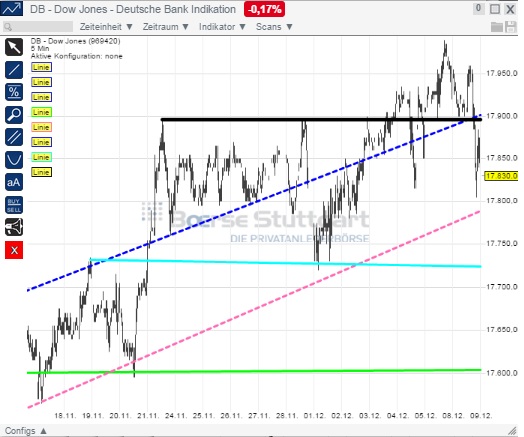Click the resize grip at bottom right corner
The height and width of the screenshot is (437, 524).
[512, 431]
